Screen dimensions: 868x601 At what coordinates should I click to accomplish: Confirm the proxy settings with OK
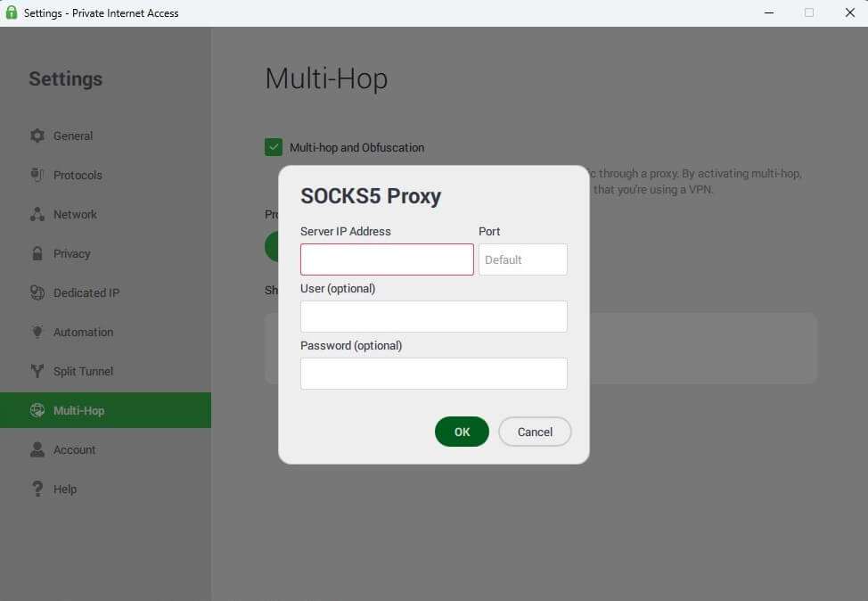click(x=462, y=432)
